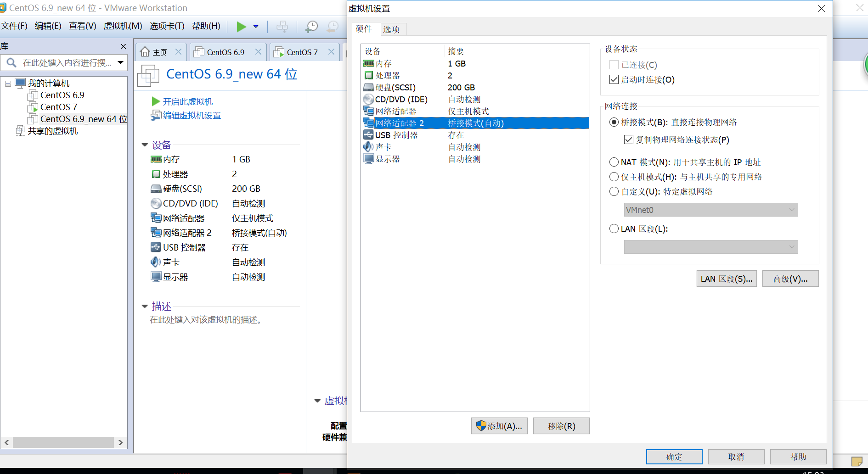Toggle 复制物理网络连接状态(P) checkbox
The width and height of the screenshot is (868, 474).
[x=629, y=139]
